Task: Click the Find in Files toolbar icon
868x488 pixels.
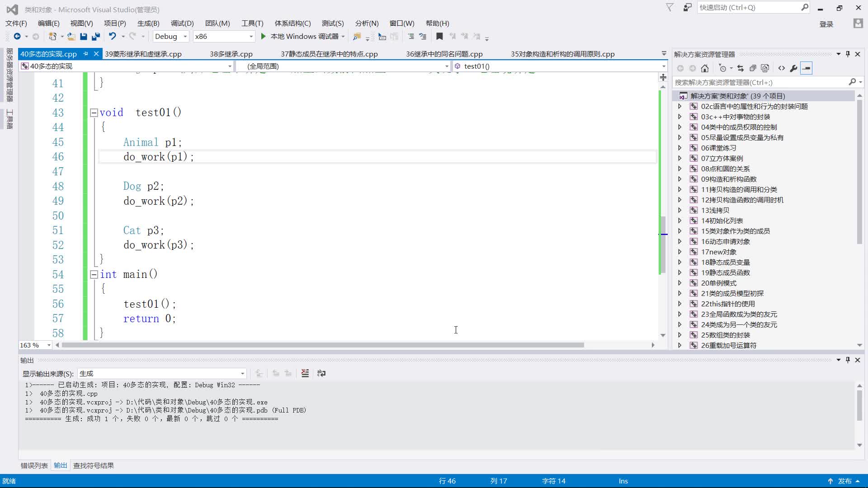Action: [x=357, y=36]
